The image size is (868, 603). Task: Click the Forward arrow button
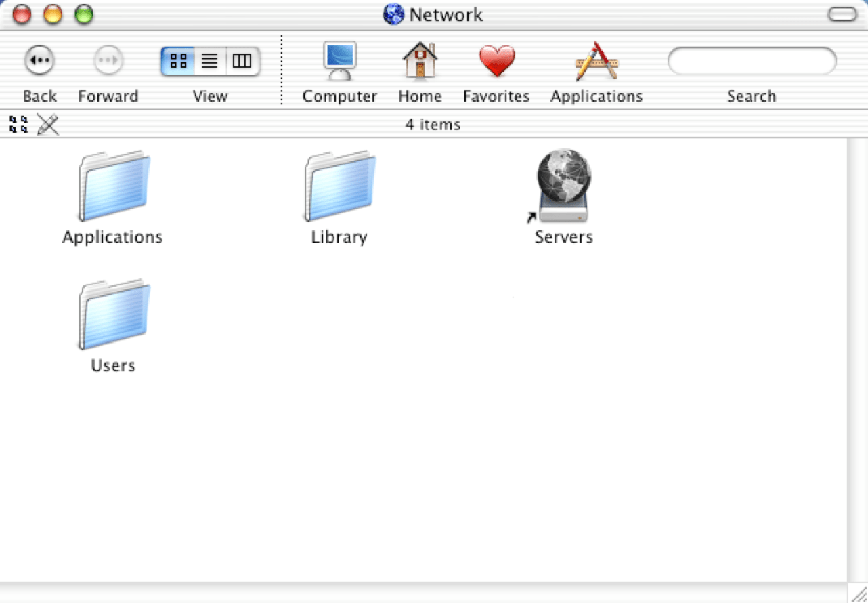pos(108,61)
